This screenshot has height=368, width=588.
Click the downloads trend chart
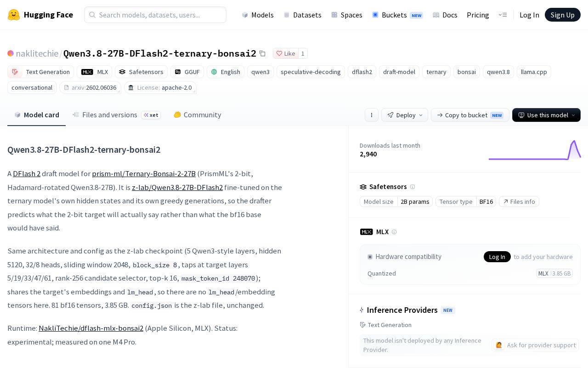535,150
